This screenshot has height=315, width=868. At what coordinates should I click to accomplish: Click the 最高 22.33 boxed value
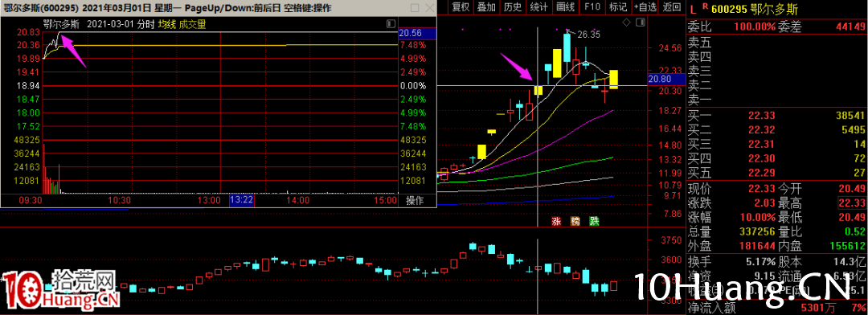pyautogui.click(x=853, y=202)
